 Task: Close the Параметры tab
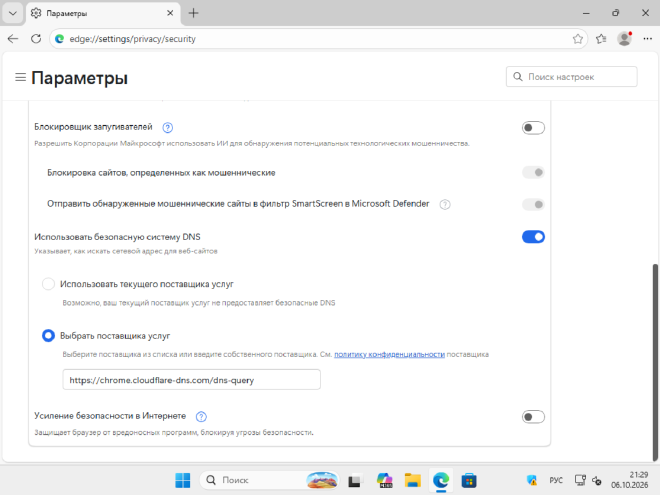(x=170, y=13)
